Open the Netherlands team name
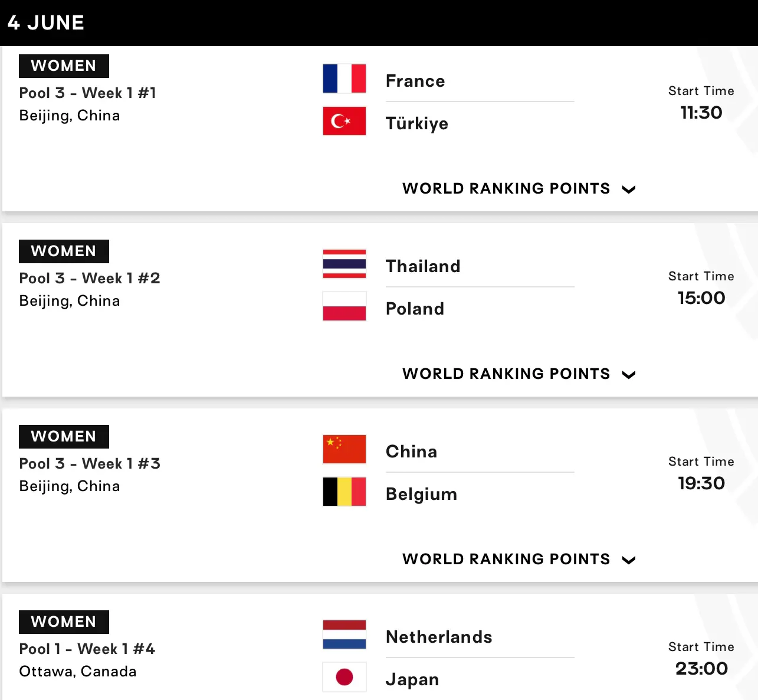The width and height of the screenshot is (758, 700). tap(439, 637)
